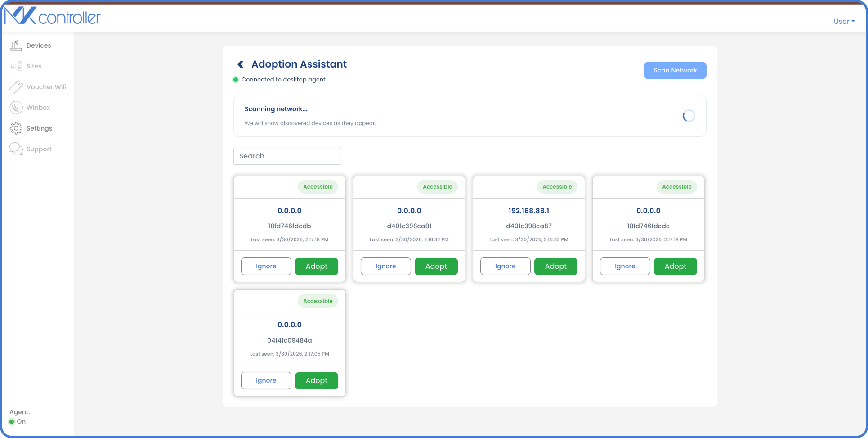Adopt the device at 192.168.88.1

tap(555, 266)
